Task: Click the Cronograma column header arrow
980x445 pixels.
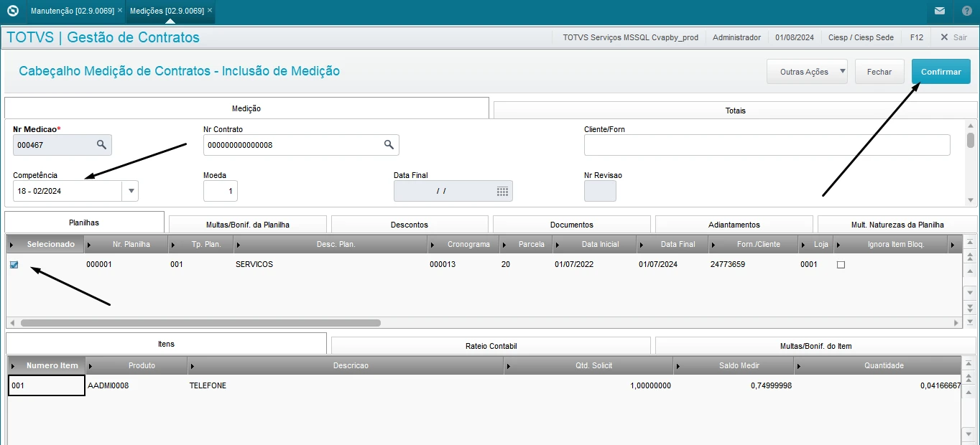Action: tap(433, 245)
